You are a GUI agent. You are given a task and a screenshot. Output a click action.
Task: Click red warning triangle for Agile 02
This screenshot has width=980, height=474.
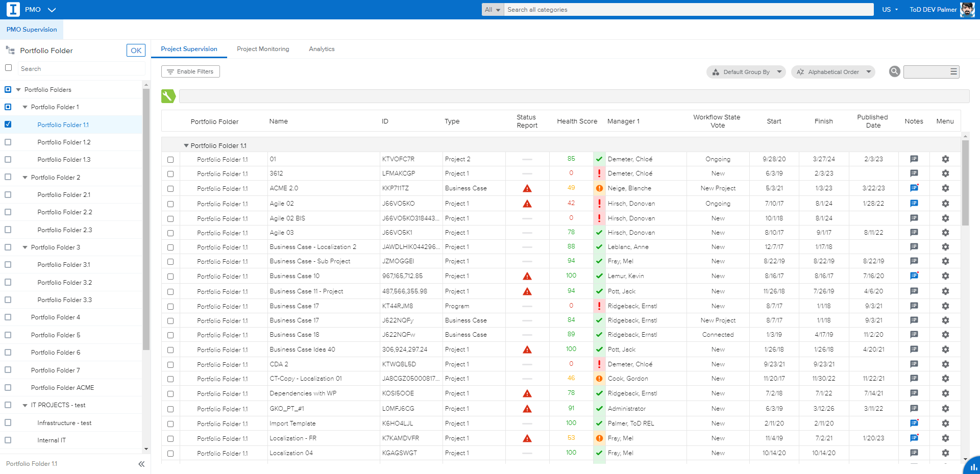pos(527,204)
